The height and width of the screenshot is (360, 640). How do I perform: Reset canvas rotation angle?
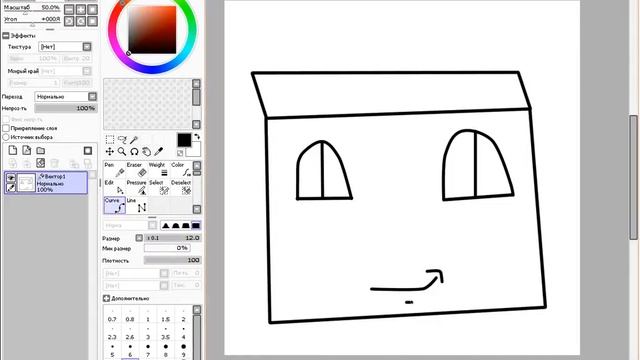point(93,21)
